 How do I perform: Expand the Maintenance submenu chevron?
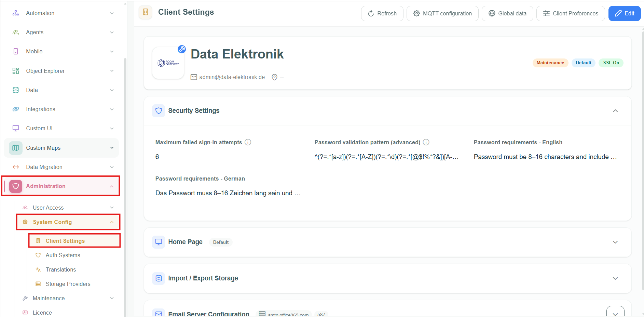point(112,298)
